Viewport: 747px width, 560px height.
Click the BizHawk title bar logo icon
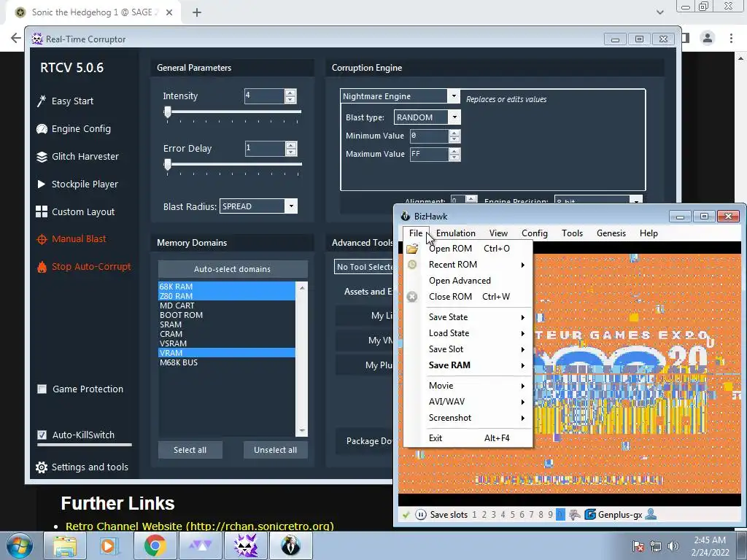pos(406,216)
